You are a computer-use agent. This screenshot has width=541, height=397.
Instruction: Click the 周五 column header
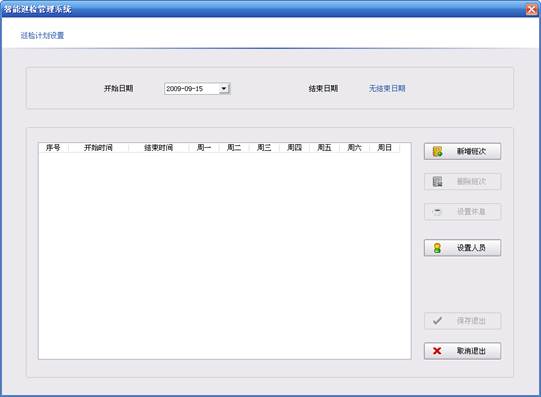coord(324,148)
